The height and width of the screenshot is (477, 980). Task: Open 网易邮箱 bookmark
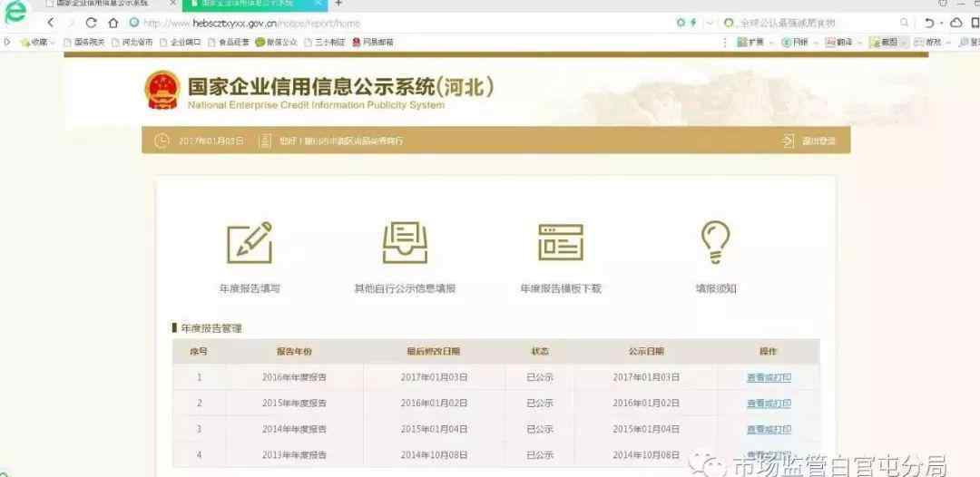pos(373,43)
